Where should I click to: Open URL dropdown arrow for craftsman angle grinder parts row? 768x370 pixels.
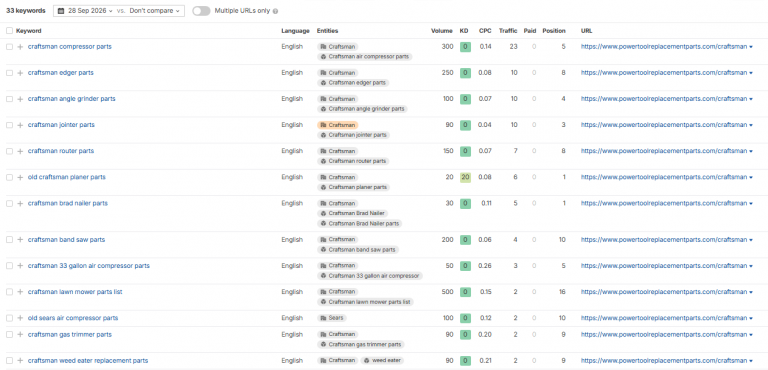tap(751, 99)
